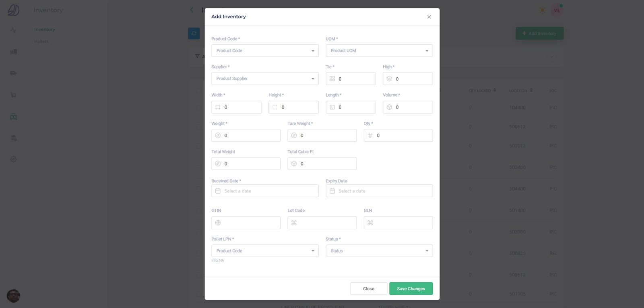Screen dimensions: 644x308
Task: Click the Save Changes button
Action: tap(411, 289)
